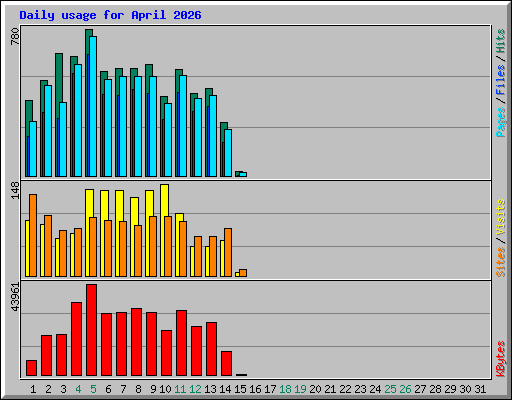Click the 780 top chart scale value
The height and width of the screenshot is (400, 512).
coord(15,36)
